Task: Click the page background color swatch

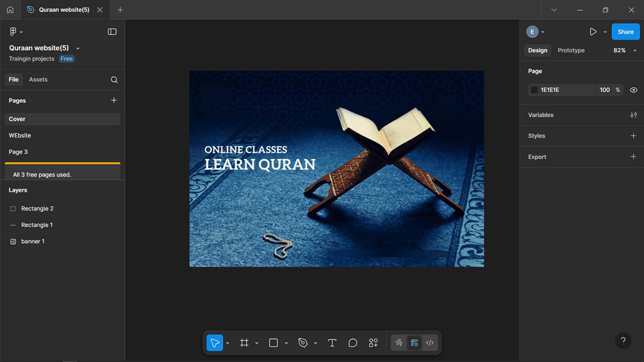Action: click(535, 90)
